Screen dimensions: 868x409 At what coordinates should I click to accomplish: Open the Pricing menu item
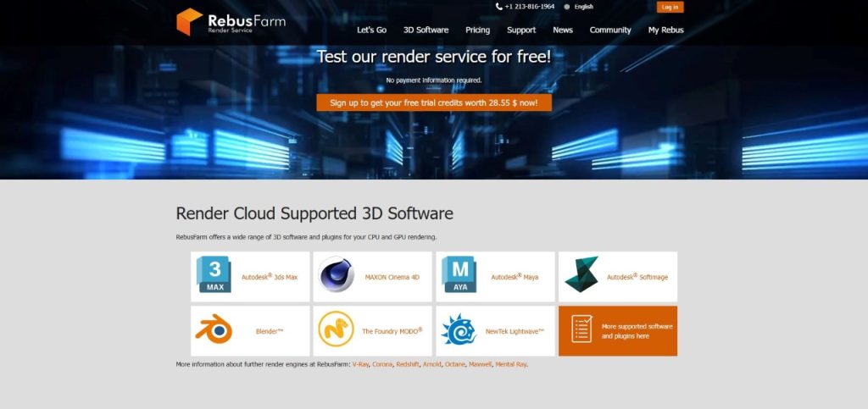(x=477, y=30)
